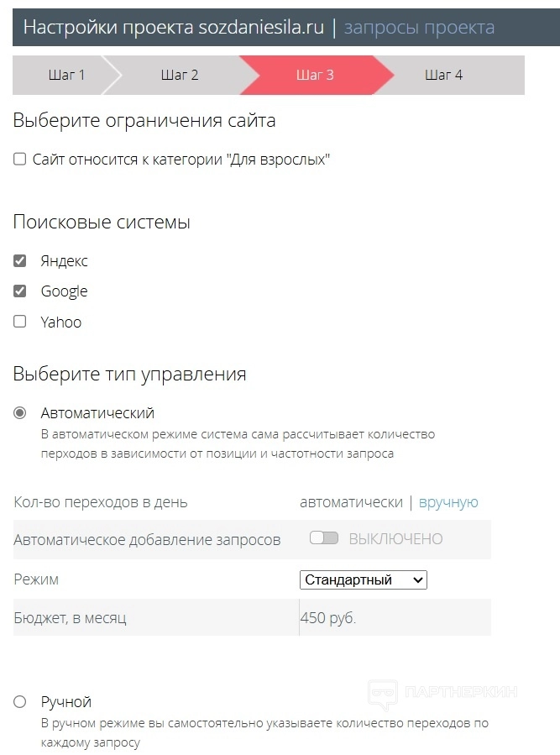Click the 'вручную' link

pyautogui.click(x=448, y=502)
